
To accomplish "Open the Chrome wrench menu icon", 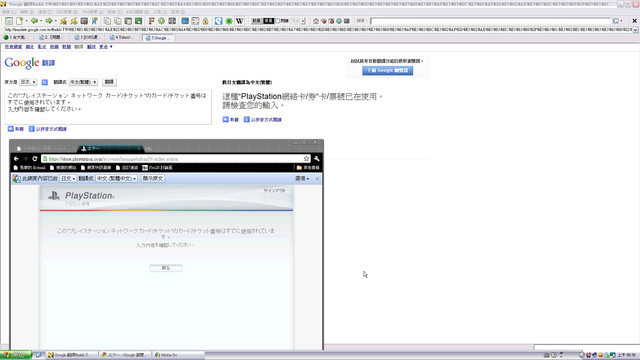I will tap(316, 159).
